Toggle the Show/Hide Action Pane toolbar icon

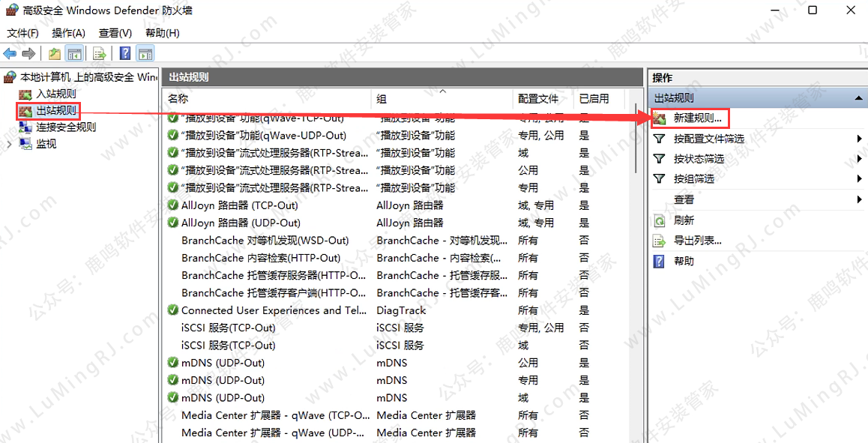tap(145, 53)
